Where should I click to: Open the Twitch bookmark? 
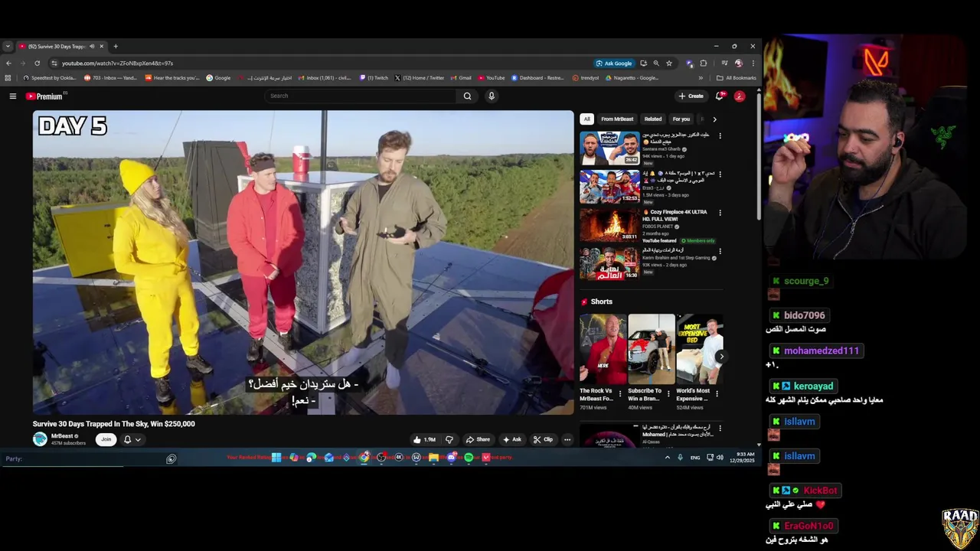pyautogui.click(x=374, y=78)
